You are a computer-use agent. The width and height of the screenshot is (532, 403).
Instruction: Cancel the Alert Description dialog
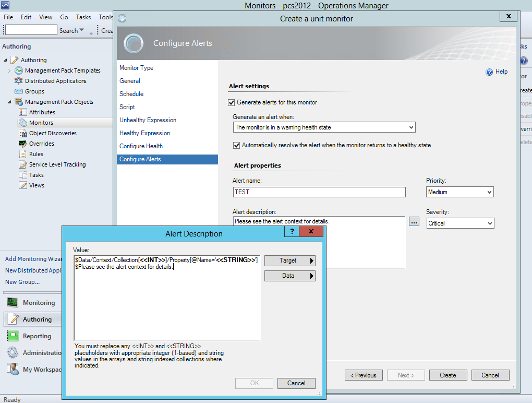(296, 383)
